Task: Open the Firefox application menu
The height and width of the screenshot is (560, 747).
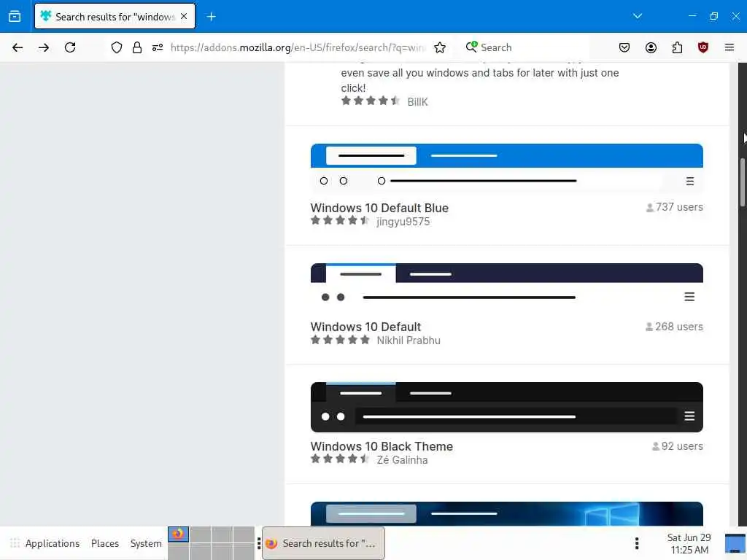Action: (x=729, y=47)
